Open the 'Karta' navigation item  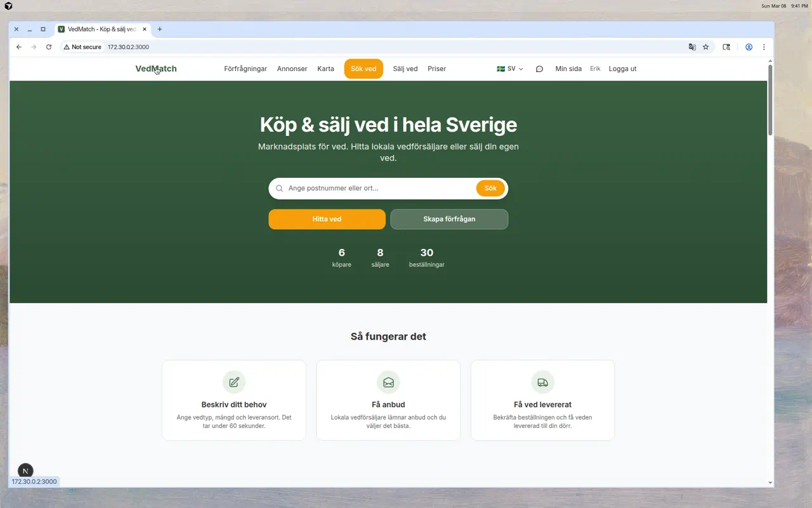pos(325,68)
